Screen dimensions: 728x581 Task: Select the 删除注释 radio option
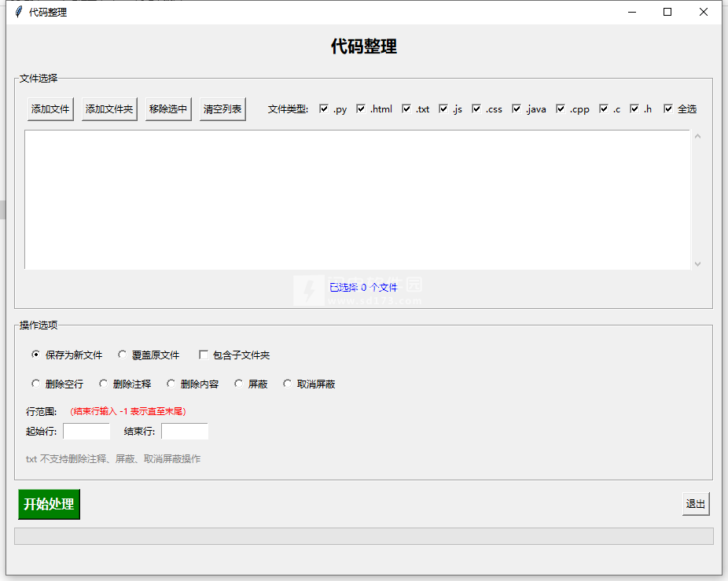(104, 384)
